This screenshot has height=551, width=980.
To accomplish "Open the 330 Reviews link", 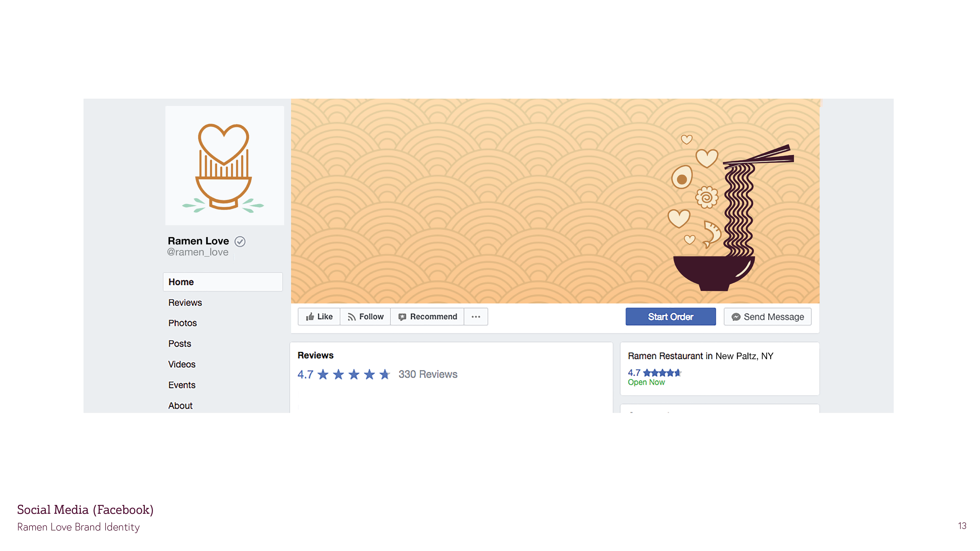I will coord(428,374).
